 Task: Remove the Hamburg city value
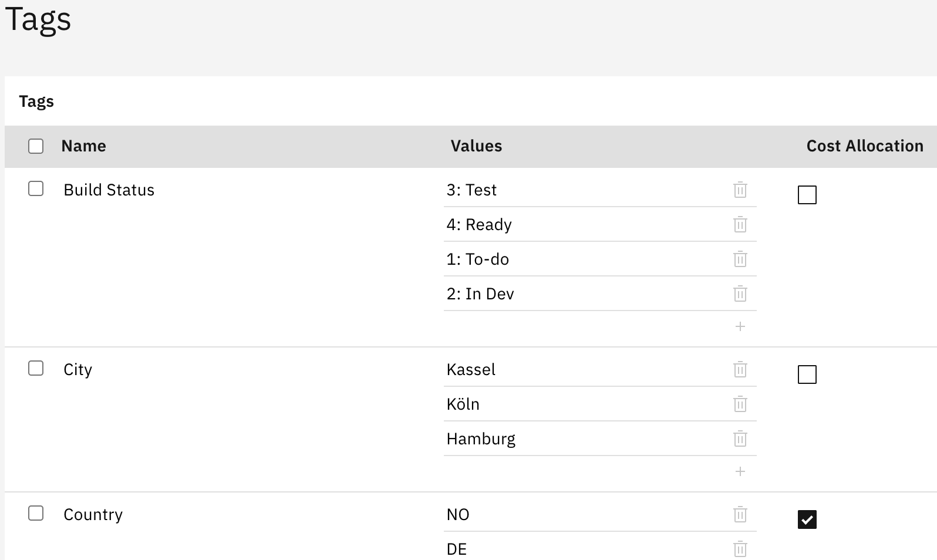(x=740, y=439)
